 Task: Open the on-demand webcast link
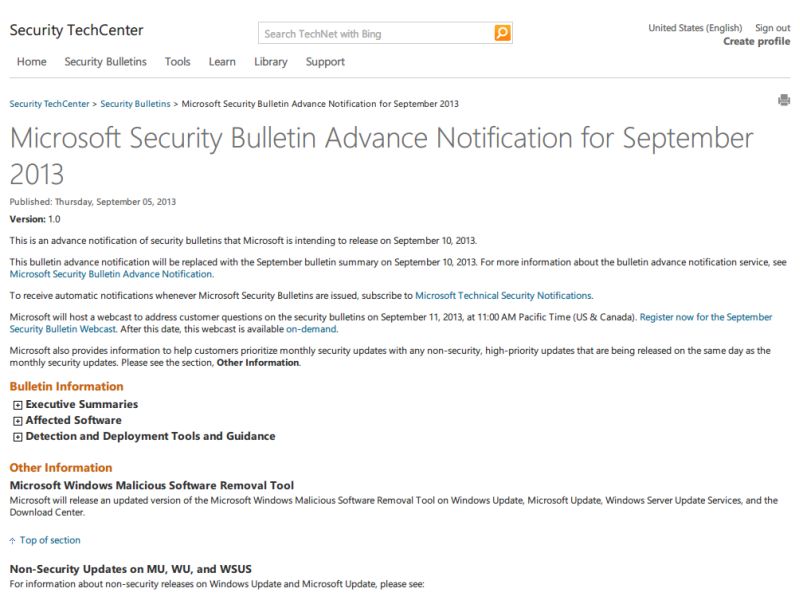[x=311, y=329]
